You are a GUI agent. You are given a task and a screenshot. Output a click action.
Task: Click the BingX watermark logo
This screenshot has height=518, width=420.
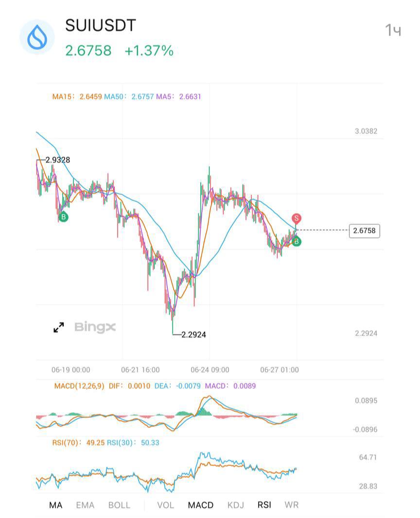tap(95, 327)
